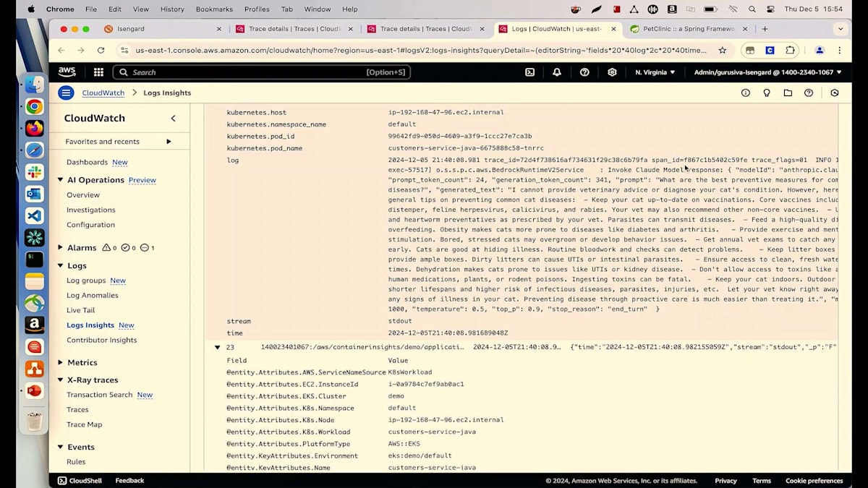This screenshot has height=488, width=868.
Task: Switch to the Isengard tab
Action: coord(163,29)
